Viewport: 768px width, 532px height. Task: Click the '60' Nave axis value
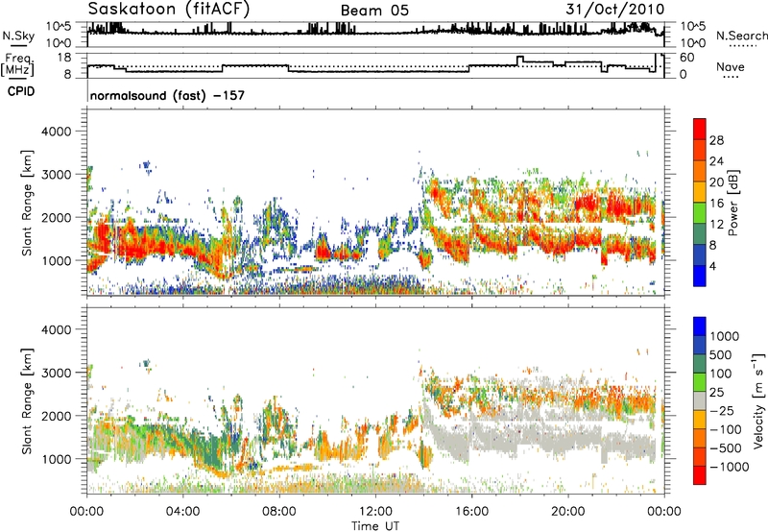(687, 58)
